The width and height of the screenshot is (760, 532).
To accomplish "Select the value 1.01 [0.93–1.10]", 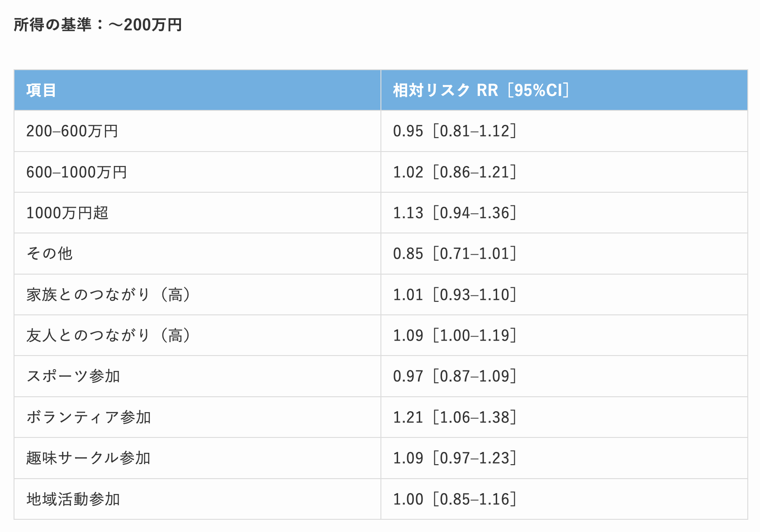I will coord(454,295).
